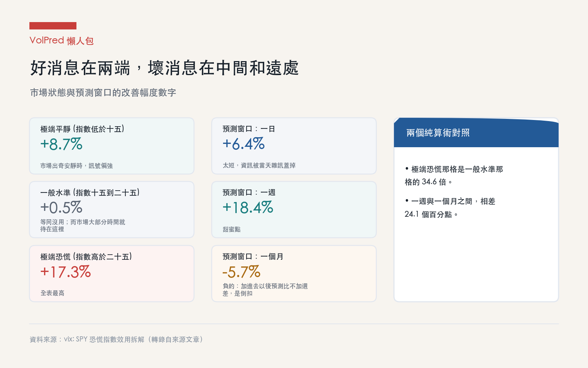The image size is (588, 368).
Task: Click the note 等同沒用；而市場大部分時間就待在這裡
Action: coord(83,226)
